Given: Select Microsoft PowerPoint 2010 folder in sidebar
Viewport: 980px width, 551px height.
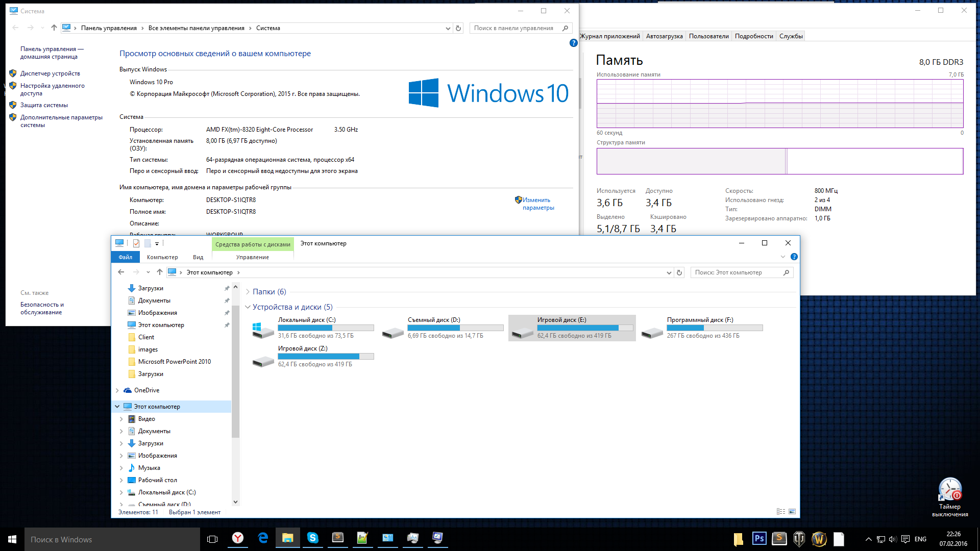Looking at the screenshot, I should pos(174,362).
